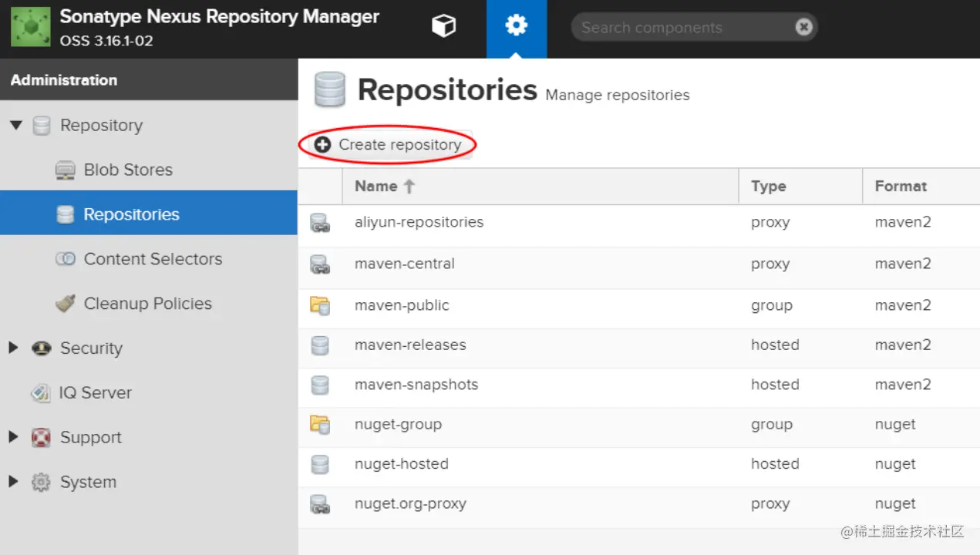Sort by the Name column header

(x=540, y=186)
